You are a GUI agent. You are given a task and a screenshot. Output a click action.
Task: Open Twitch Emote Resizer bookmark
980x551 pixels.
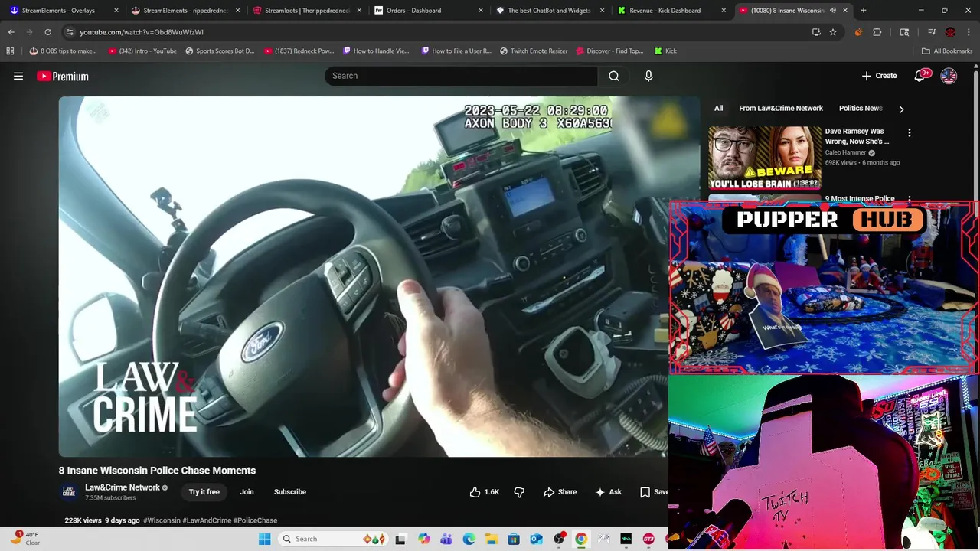point(534,51)
